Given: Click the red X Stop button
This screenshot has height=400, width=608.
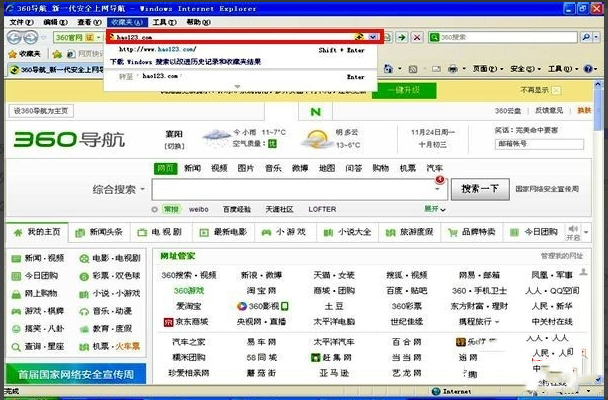Looking at the screenshot, I should (417, 37).
